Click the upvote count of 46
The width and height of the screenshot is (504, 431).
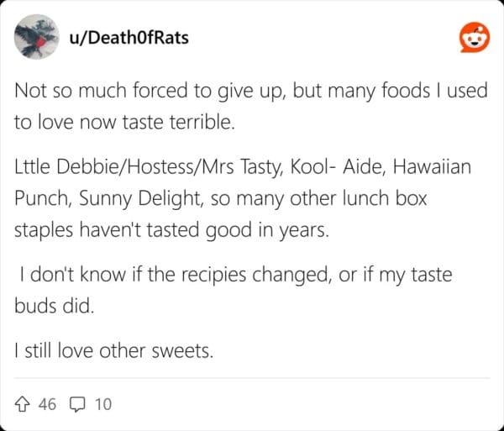[x=47, y=404]
